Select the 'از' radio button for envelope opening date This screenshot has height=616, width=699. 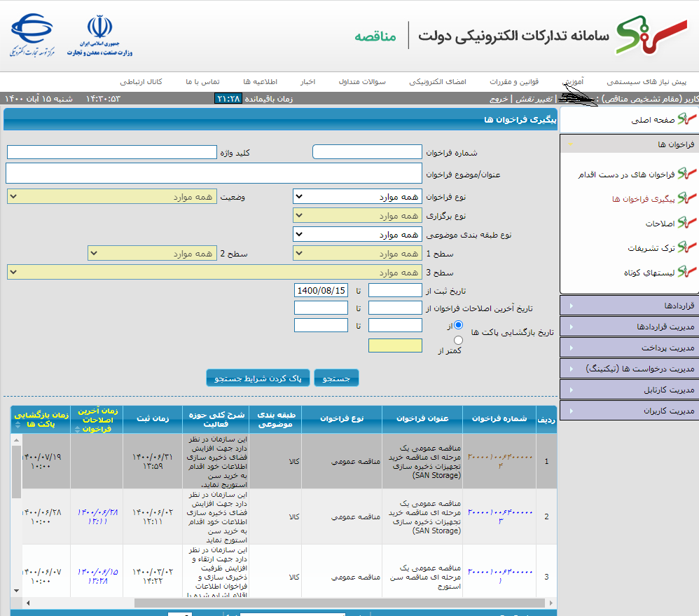[x=459, y=325]
